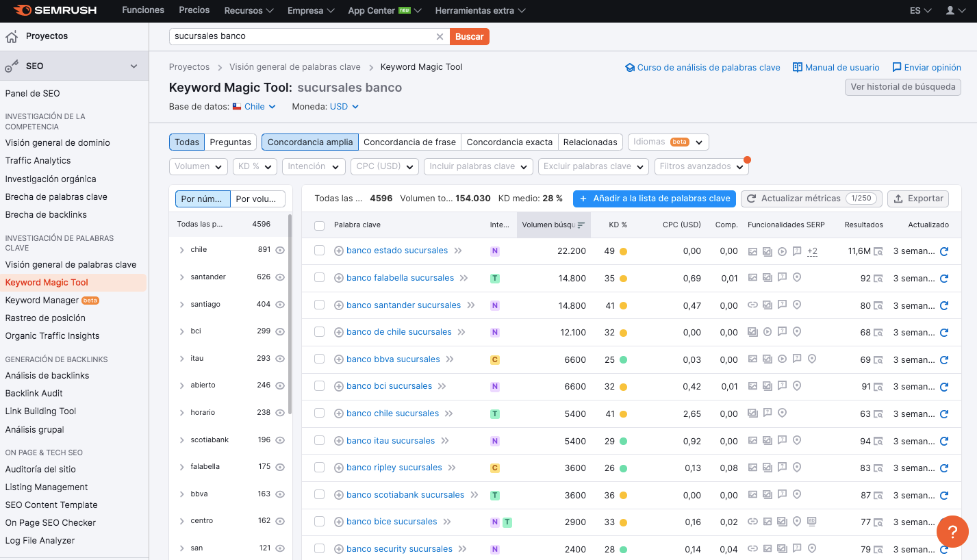This screenshot has width=977, height=560.
Task: Toggle eye icon for santander group
Action: (x=279, y=277)
